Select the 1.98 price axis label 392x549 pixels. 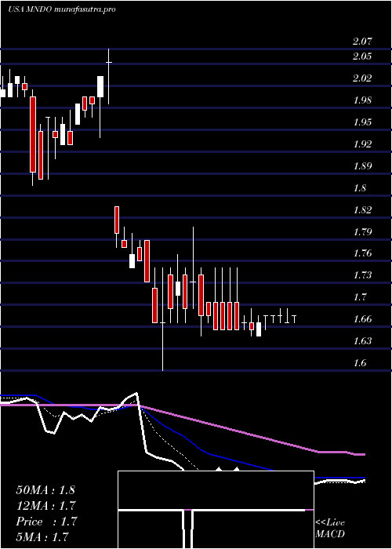pos(362,100)
